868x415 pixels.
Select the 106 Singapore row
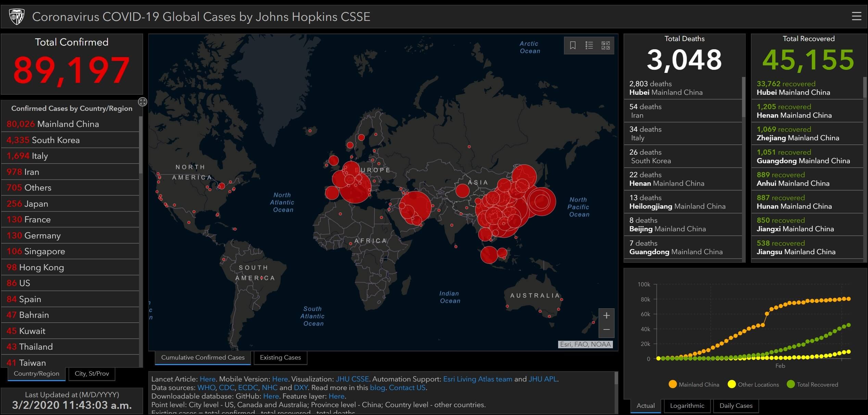click(70, 251)
